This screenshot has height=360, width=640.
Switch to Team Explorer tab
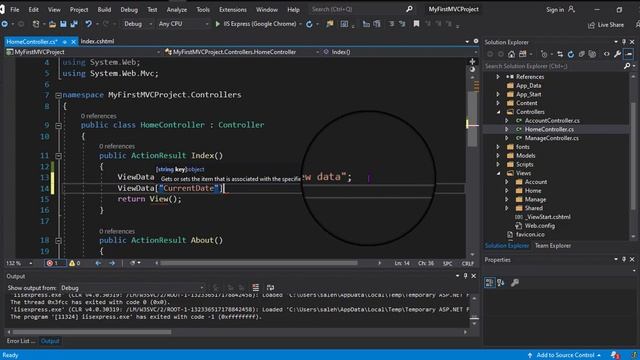click(553, 246)
